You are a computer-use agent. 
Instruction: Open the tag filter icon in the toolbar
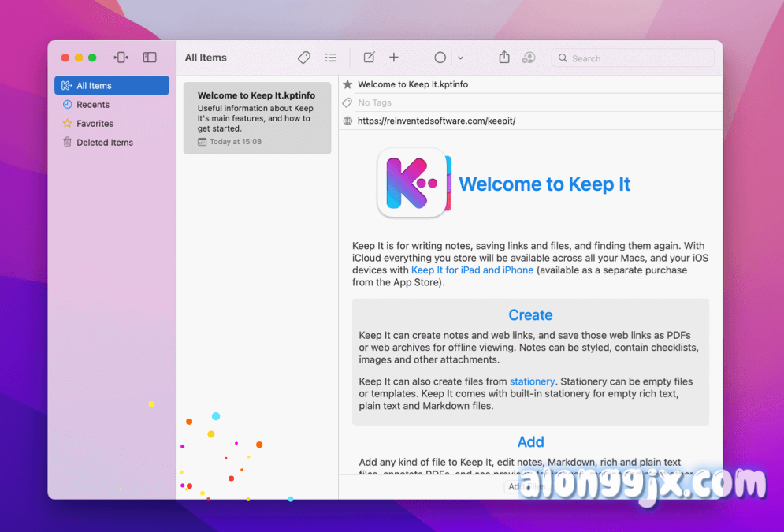click(x=304, y=58)
